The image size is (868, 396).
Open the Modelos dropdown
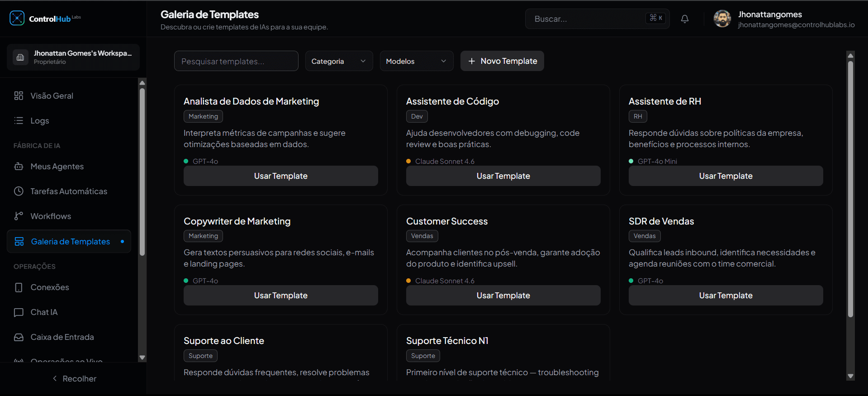tap(417, 61)
